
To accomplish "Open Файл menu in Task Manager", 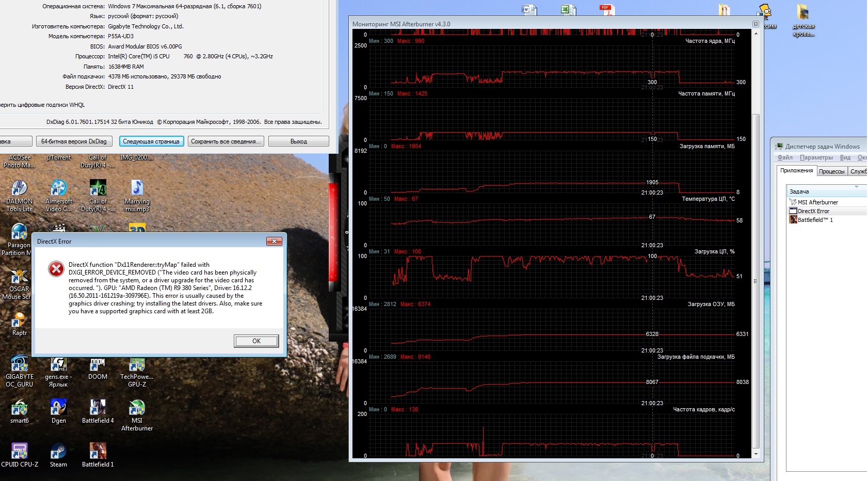I will tap(785, 157).
